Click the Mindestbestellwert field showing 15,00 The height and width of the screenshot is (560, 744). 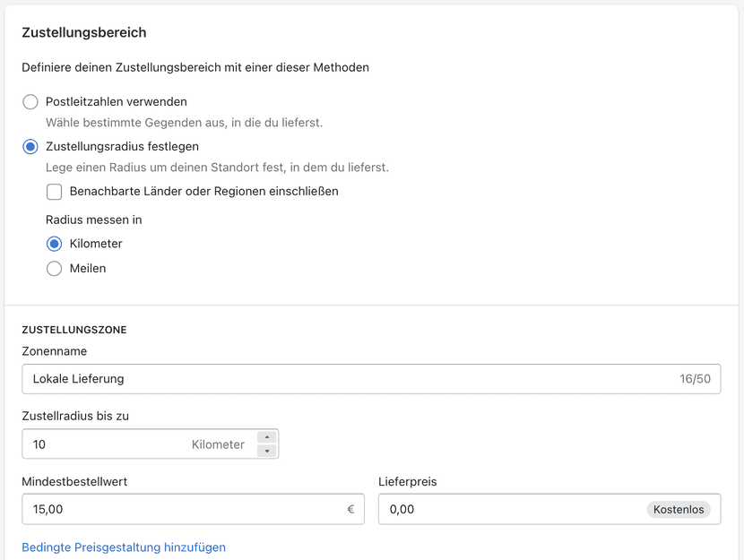click(193, 509)
